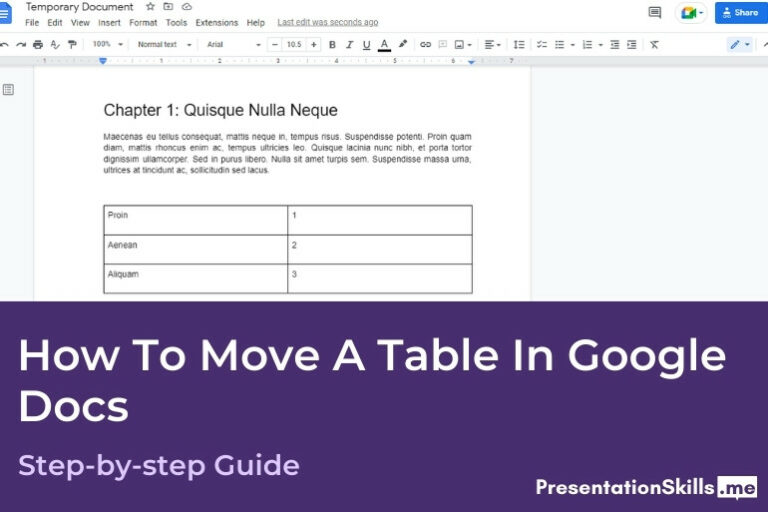Click the Redo arrow
The height and width of the screenshot is (512, 768).
21,45
